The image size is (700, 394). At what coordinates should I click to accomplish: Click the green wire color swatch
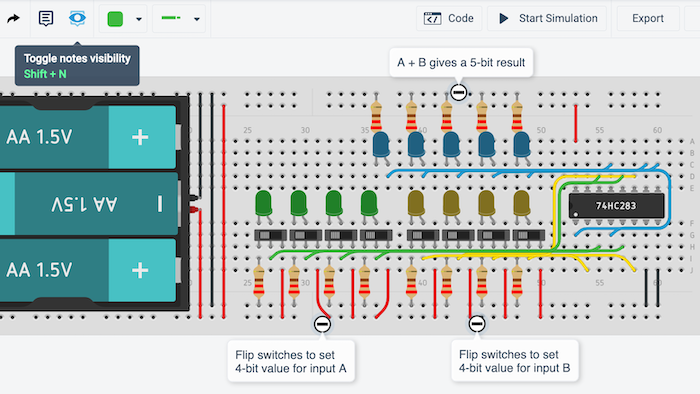[115, 19]
